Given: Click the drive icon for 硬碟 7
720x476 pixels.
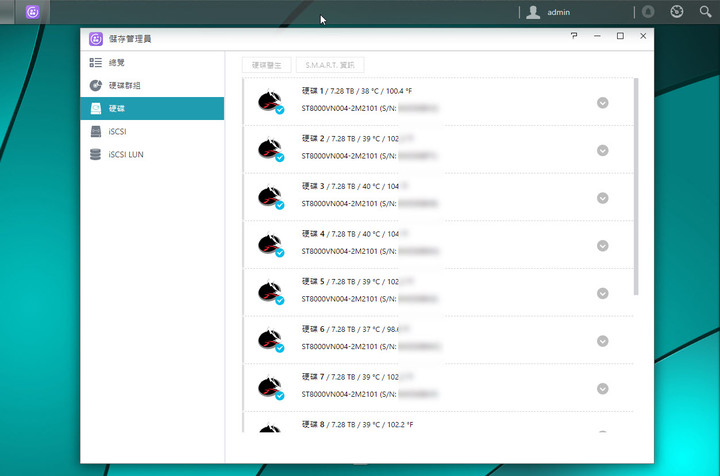Looking at the screenshot, I should (x=270, y=388).
